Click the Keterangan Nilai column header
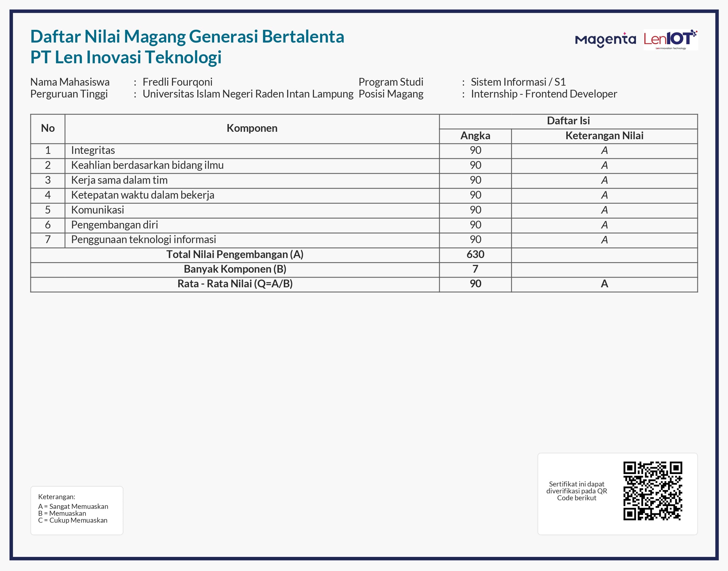 (605, 135)
